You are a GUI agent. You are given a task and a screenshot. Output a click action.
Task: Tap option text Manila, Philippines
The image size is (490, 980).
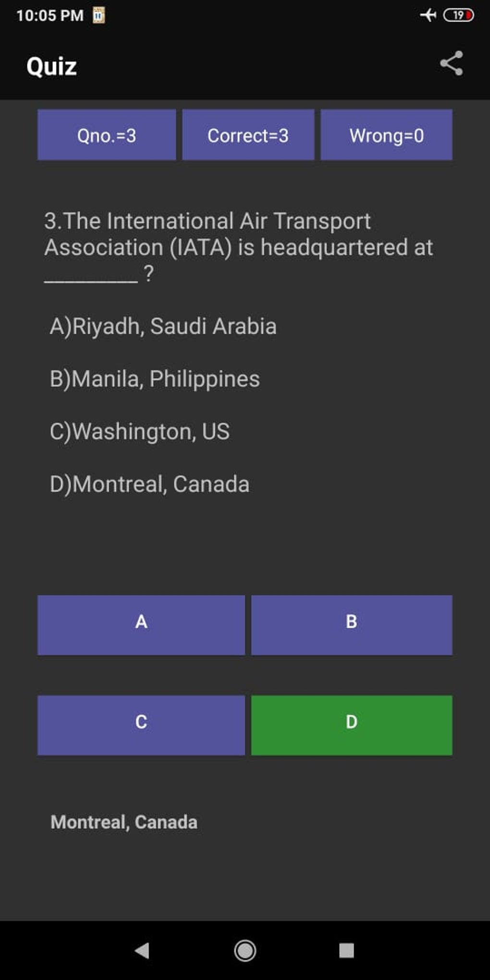tap(155, 379)
